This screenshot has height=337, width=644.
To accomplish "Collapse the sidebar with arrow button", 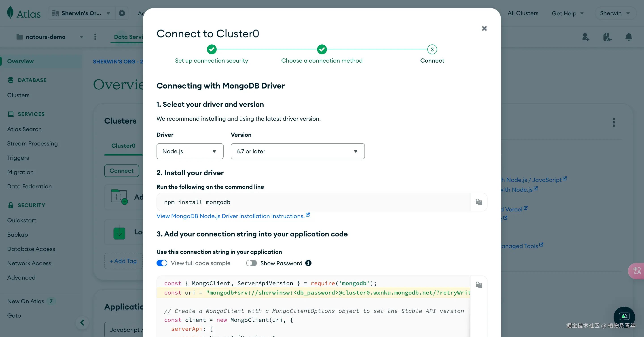I will coord(82,322).
